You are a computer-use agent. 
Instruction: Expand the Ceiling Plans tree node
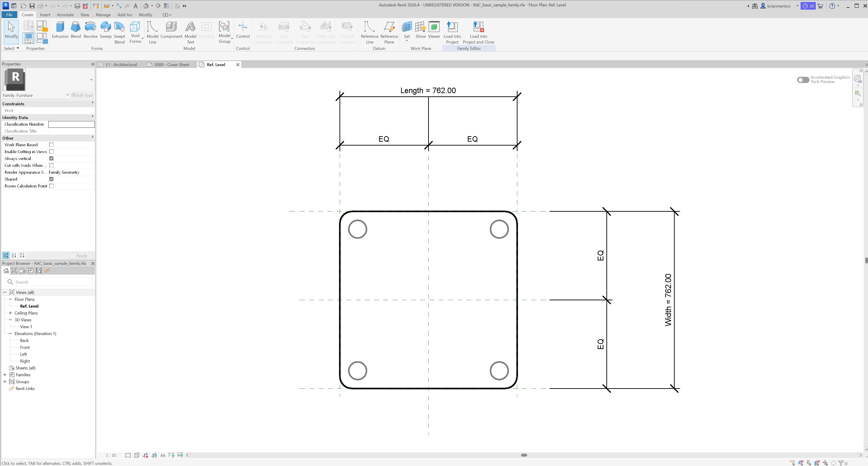coord(11,313)
